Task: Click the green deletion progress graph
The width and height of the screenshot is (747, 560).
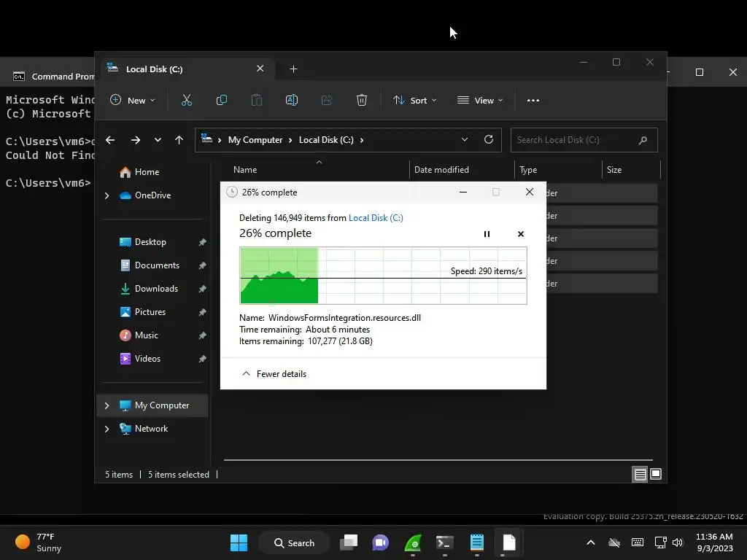Action: coord(383,276)
